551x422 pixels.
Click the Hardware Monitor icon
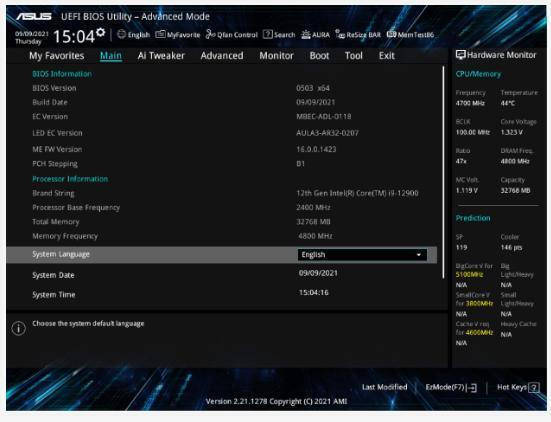click(x=460, y=55)
